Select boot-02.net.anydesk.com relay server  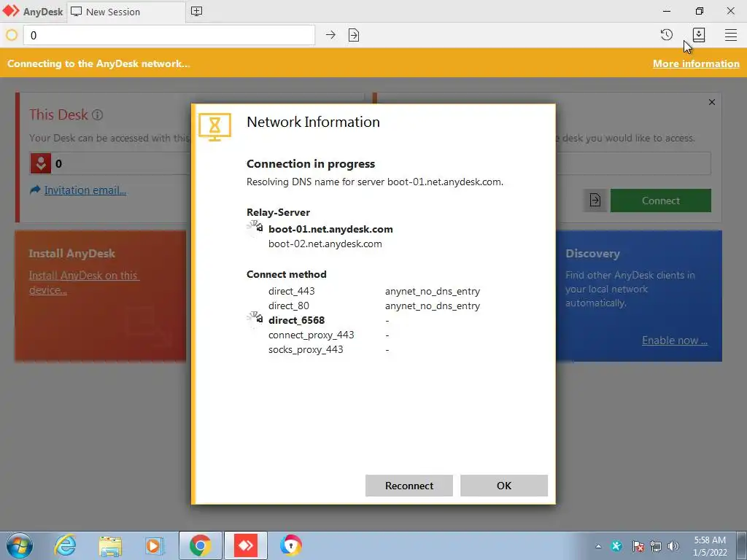(325, 244)
